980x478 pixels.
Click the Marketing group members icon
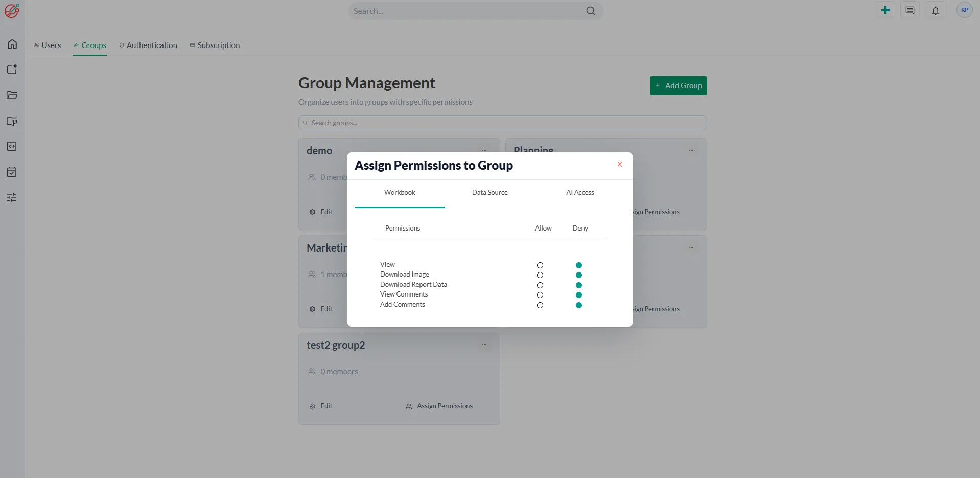point(312,275)
